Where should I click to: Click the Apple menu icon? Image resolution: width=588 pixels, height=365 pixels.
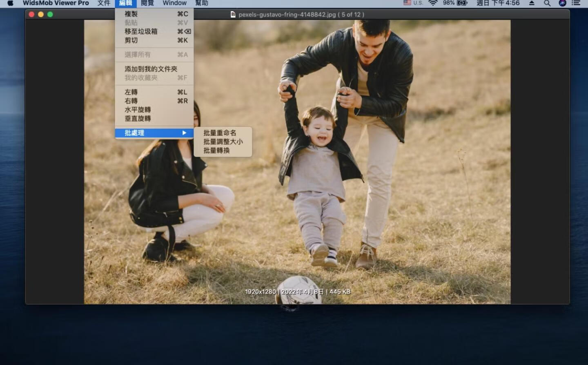point(10,3)
